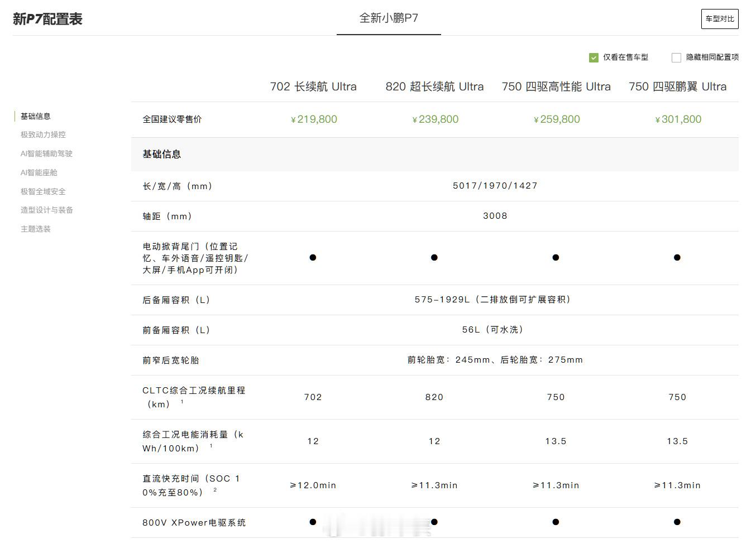Enable the 隐藏相同配置项 checkbox
The width and height of the screenshot is (756, 544).
click(676, 57)
